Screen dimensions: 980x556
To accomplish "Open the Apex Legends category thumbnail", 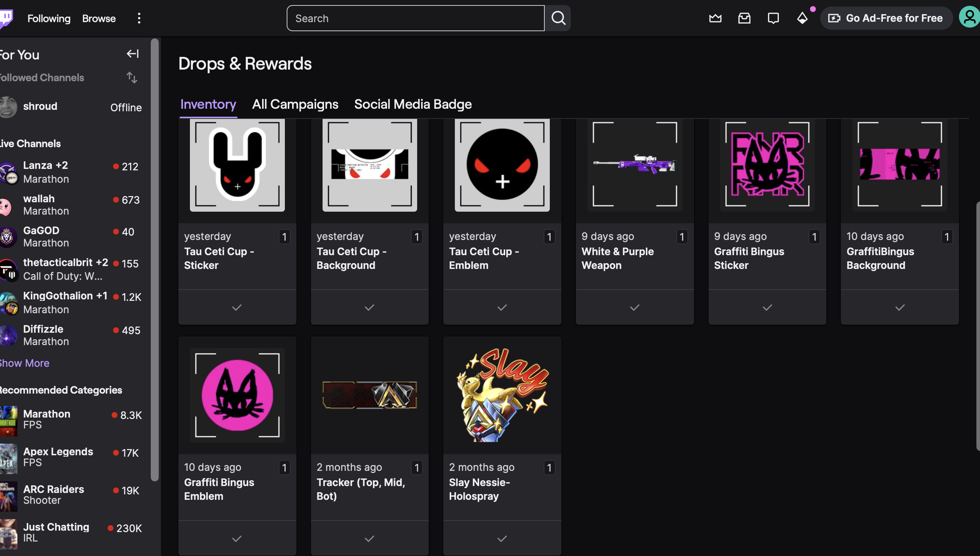I will point(8,458).
